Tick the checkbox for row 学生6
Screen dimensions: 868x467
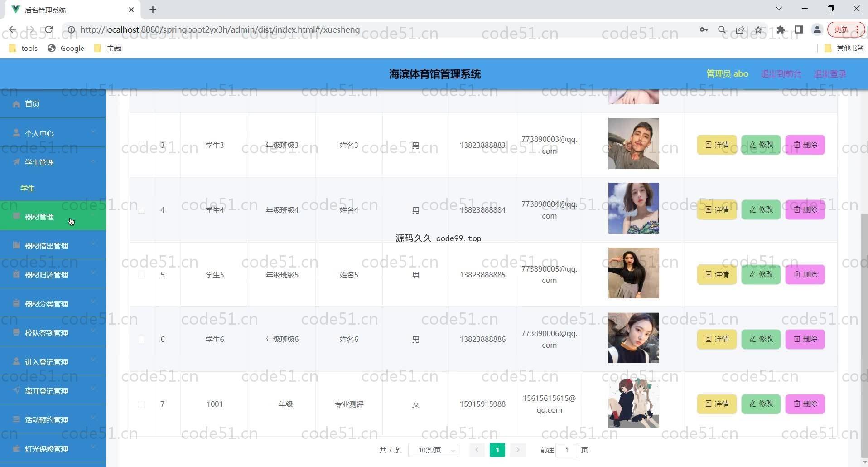point(141,340)
